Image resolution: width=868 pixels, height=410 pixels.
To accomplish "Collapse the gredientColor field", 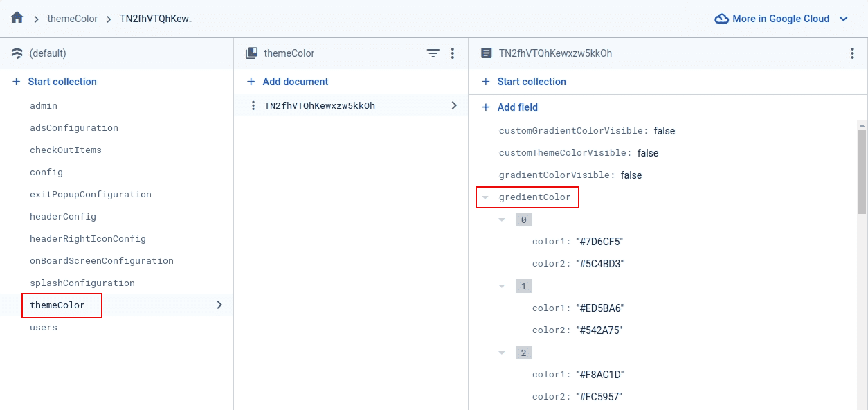I will [x=486, y=197].
